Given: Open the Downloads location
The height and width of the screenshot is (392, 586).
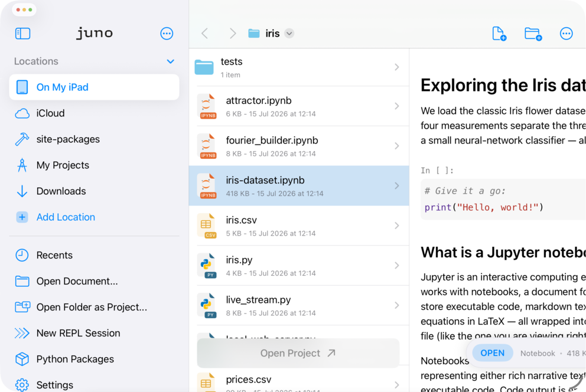Looking at the screenshot, I should 94,191.
